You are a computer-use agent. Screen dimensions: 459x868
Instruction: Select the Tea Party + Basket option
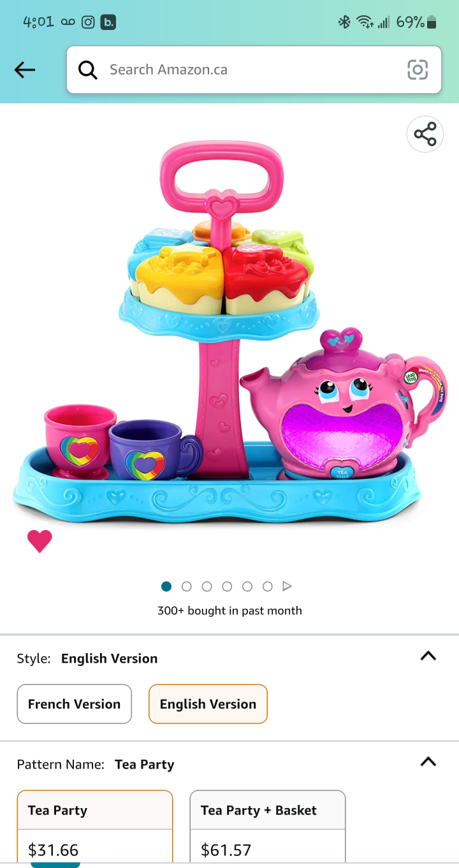click(268, 827)
